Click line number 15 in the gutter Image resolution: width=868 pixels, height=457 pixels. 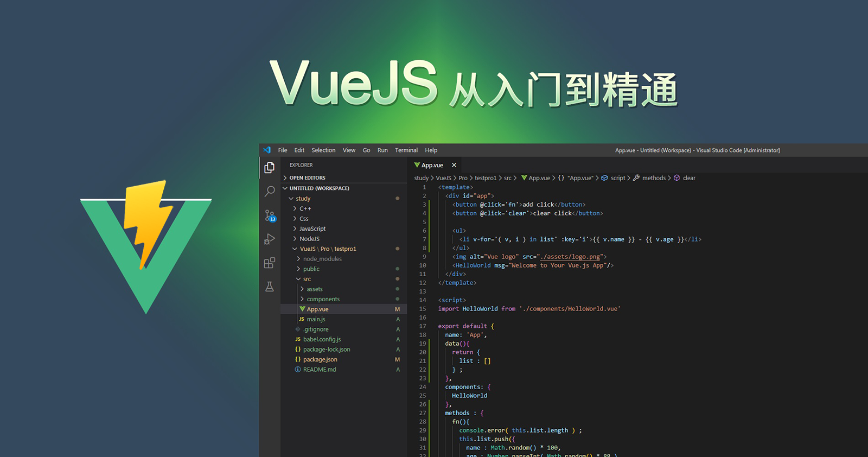[423, 309]
